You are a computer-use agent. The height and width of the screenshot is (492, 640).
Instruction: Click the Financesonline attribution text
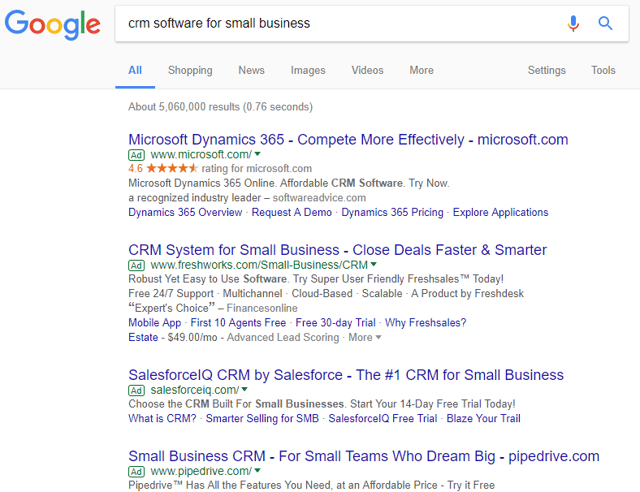pyautogui.click(x=262, y=308)
